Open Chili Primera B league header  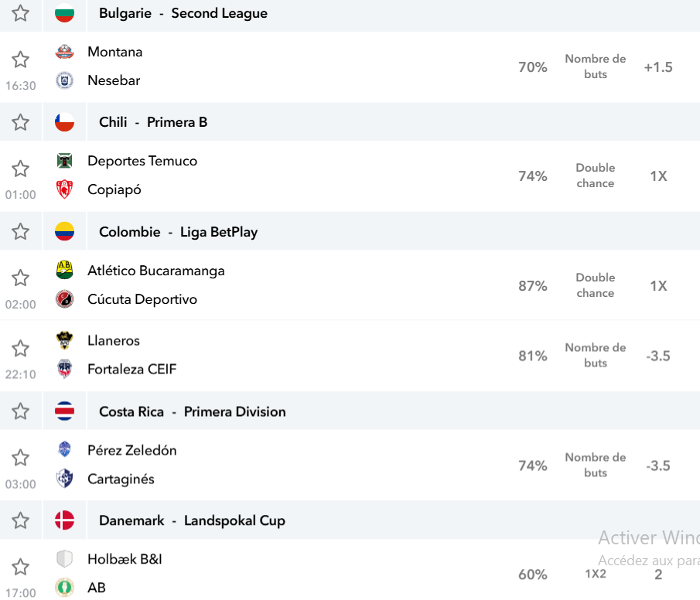(153, 122)
